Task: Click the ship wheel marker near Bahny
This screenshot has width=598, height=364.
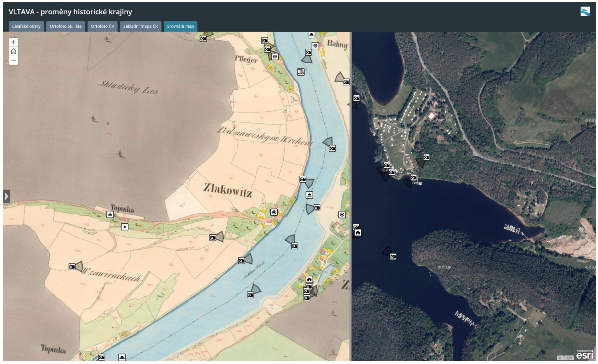Action: click(x=315, y=46)
